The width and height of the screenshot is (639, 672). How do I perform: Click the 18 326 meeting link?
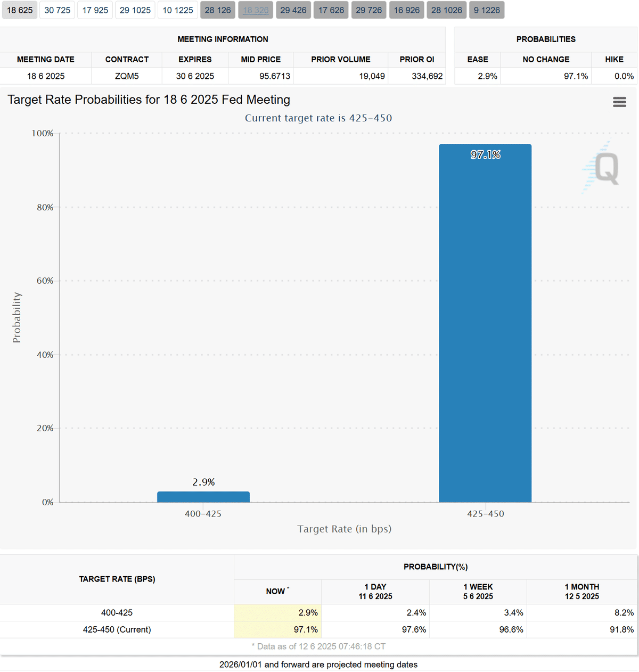click(x=256, y=10)
